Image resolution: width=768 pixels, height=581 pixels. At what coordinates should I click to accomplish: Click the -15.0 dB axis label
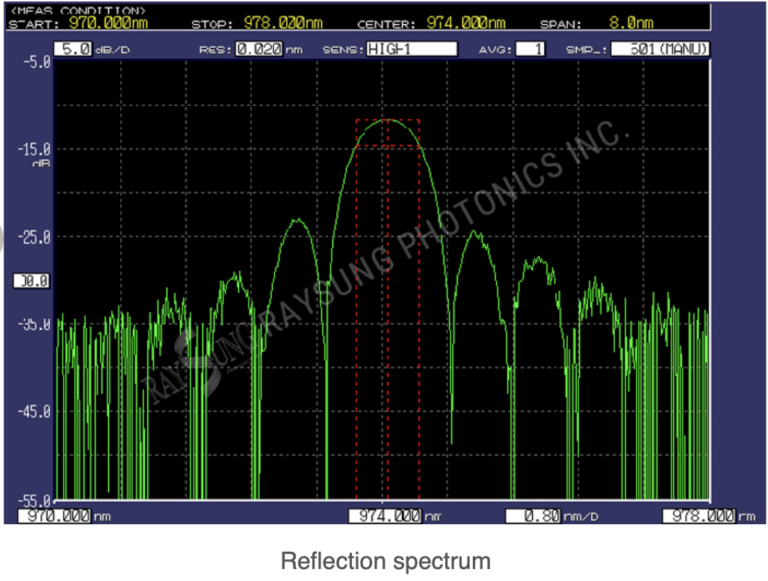[33, 150]
